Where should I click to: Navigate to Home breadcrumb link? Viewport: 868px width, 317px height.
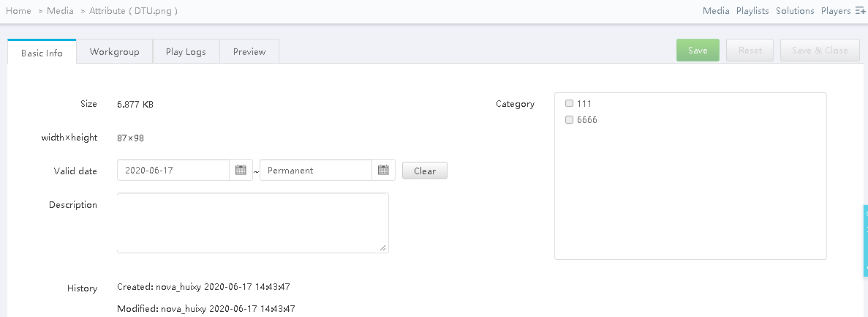18,10
